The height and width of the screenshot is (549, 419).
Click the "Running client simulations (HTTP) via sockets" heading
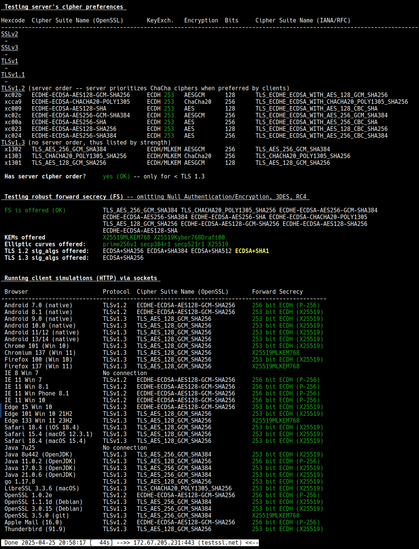click(81, 278)
